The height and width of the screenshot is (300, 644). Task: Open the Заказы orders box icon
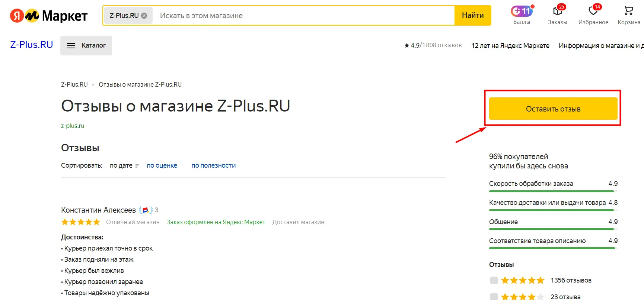[558, 11]
